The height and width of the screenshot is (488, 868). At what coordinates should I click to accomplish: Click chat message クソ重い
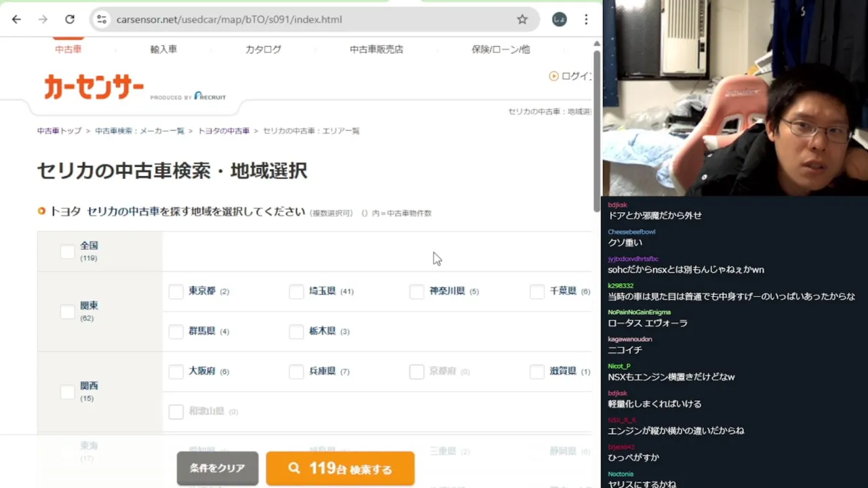pos(625,243)
